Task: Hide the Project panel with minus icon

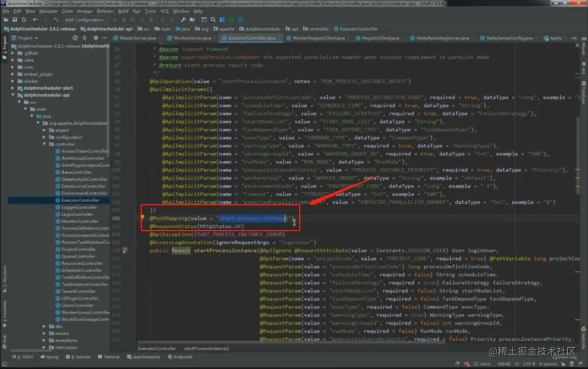Action: point(105,38)
